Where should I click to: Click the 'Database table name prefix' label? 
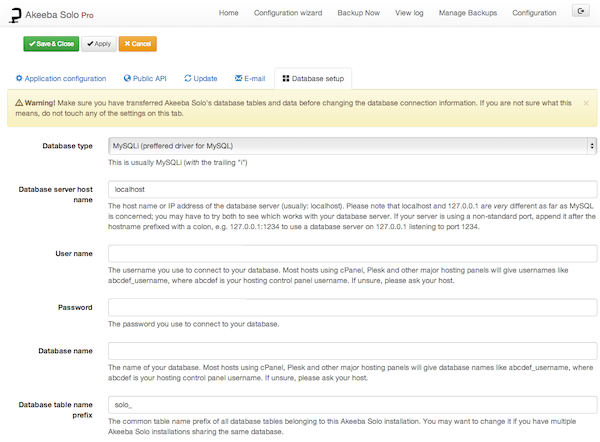(x=55, y=410)
